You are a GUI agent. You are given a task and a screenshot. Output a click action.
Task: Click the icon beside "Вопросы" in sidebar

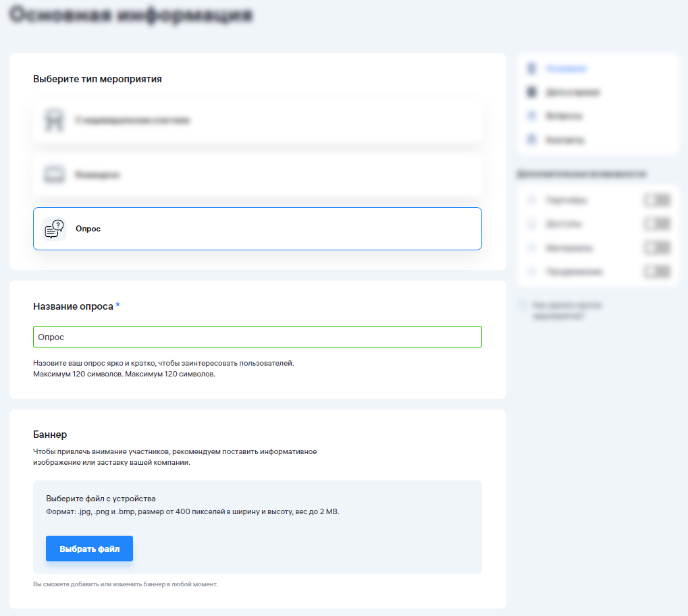(531, 116)
